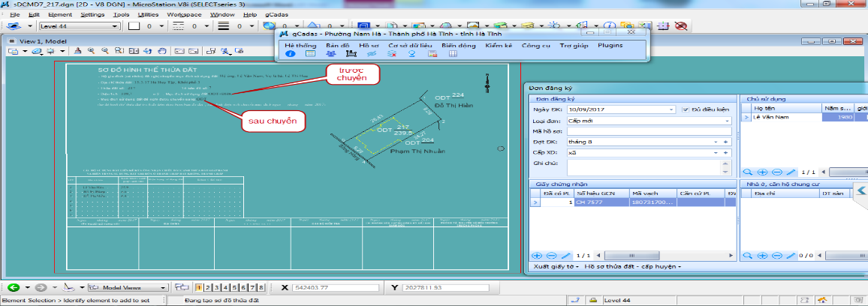Image resolution: width=868 pixels, height=306 pixels.
Task: Click Xuất giấy tờ button
Action: [x=554, y=267]
